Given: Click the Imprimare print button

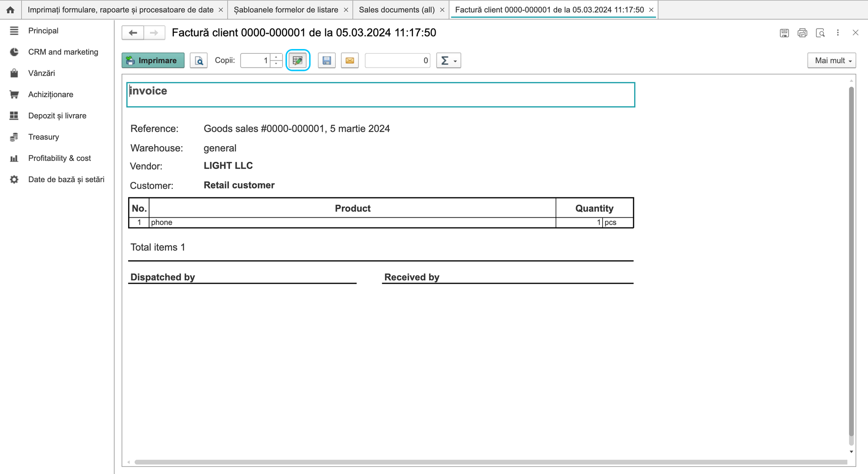Looking at the screenshot, I should click(153, 60).
